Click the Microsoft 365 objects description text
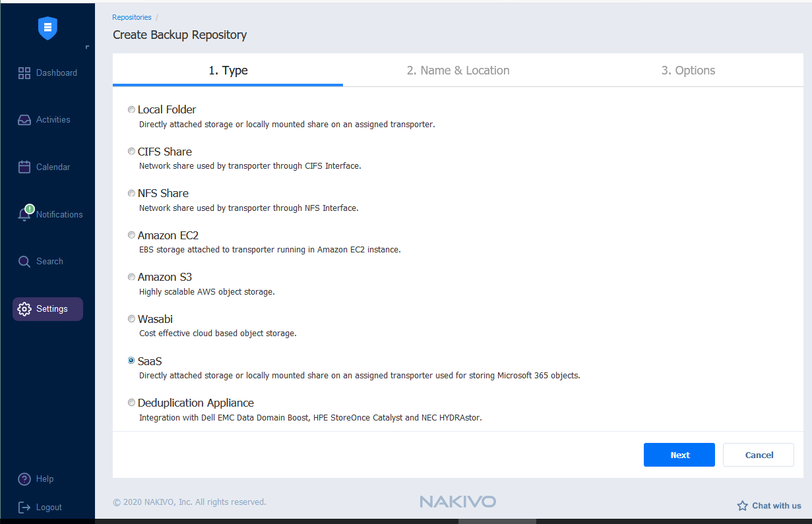Screen dimensions: 812x524 [359, 376]
